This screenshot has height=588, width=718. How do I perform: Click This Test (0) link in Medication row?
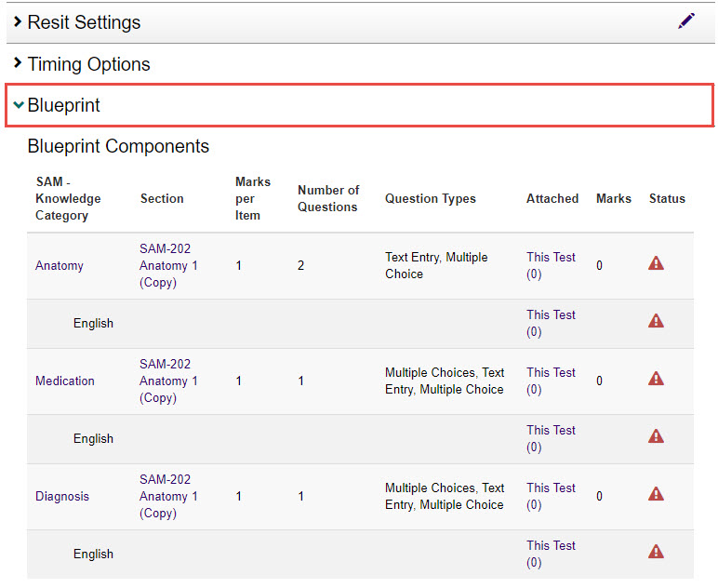tap(551, 381)
